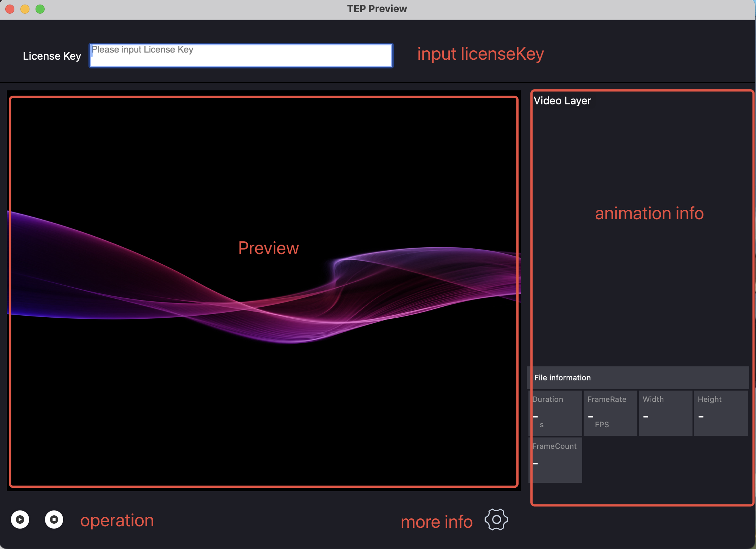Maximize the window with green button
The width and height of the screenshot is (756, 549).
40,9
